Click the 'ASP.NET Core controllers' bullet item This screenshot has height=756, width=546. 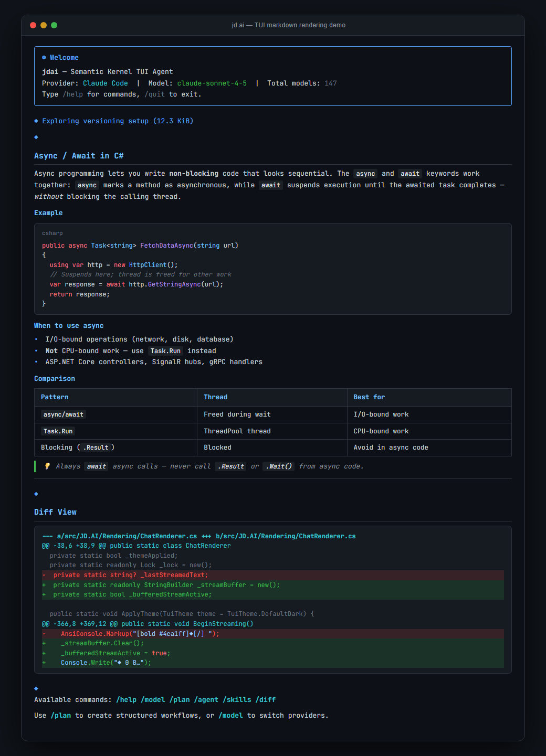click(x=154, y=362)
